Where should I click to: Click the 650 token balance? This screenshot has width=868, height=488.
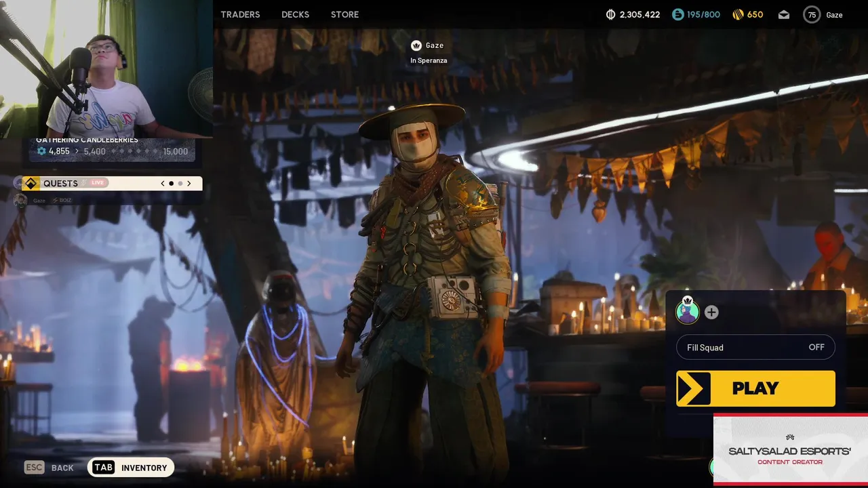[755, 14]
